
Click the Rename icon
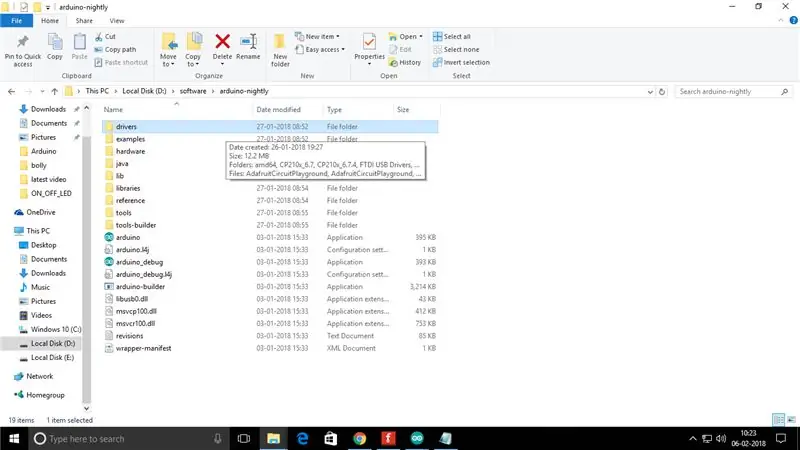pyautogui.click(x=248, y=41)
